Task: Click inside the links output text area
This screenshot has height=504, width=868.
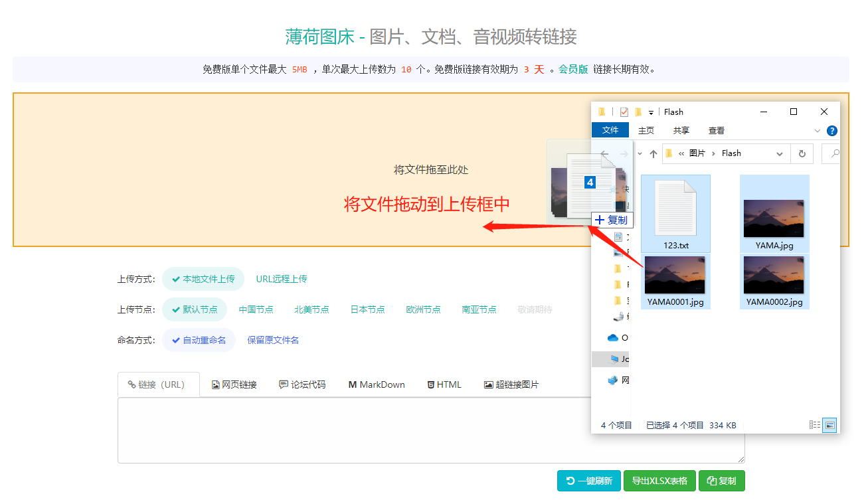Action: tap(354, 430)
